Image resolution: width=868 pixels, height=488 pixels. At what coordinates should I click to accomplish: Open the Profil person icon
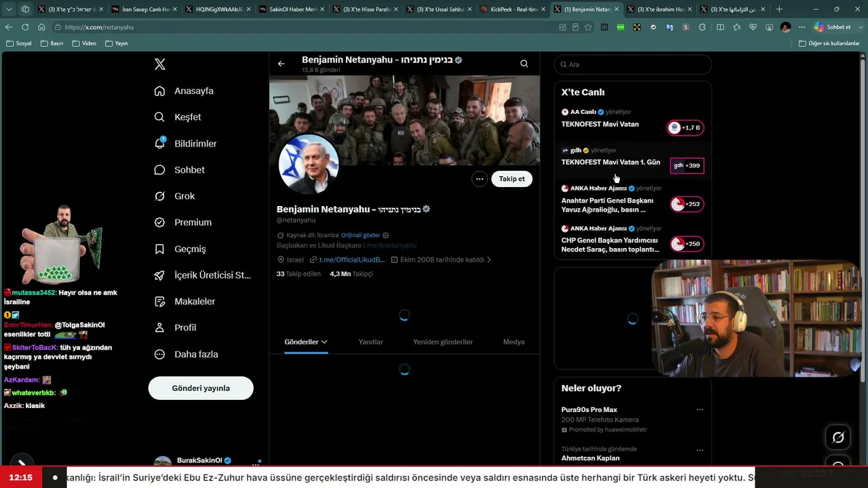pyautogui.click(x=159, y=327)
